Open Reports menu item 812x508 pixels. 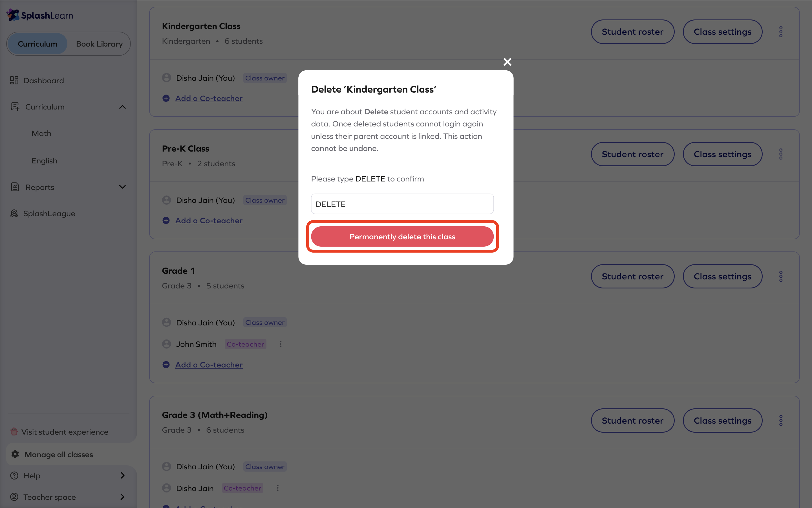(x=39, y=187)
